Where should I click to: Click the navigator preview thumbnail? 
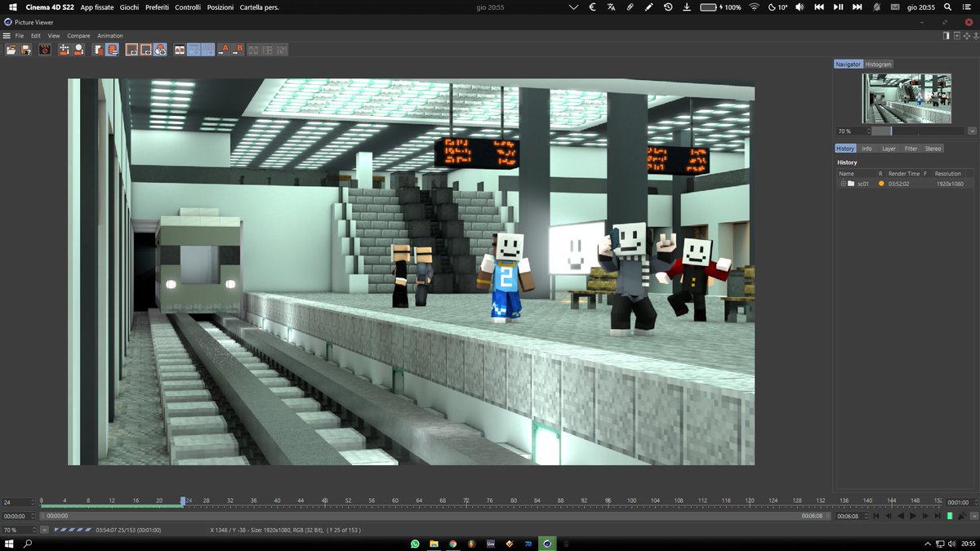[x=906, y=98]
